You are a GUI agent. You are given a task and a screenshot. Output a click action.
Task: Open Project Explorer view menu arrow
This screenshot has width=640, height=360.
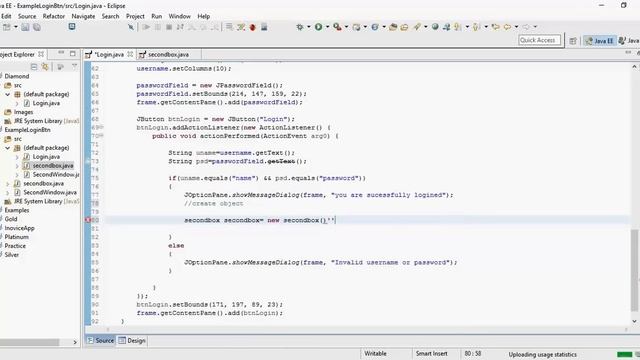point(74,67)
